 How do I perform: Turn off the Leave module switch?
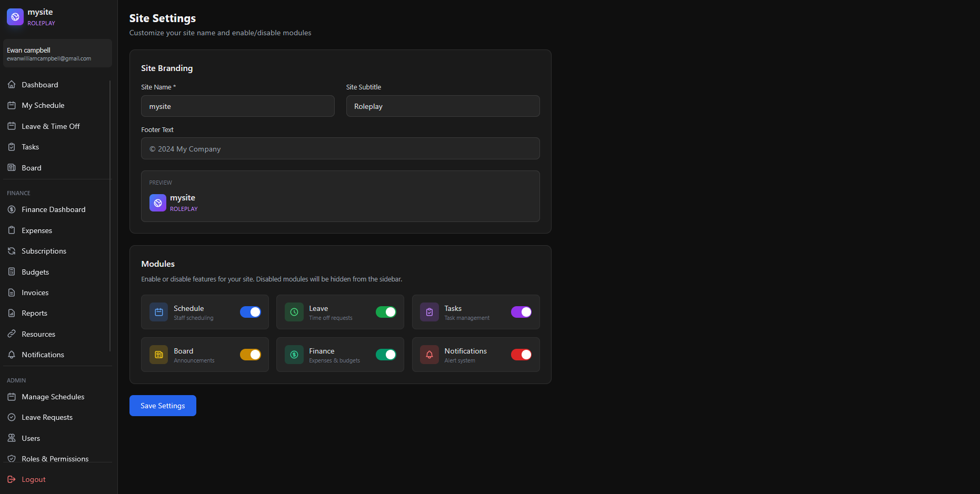(x=386, y=312)
